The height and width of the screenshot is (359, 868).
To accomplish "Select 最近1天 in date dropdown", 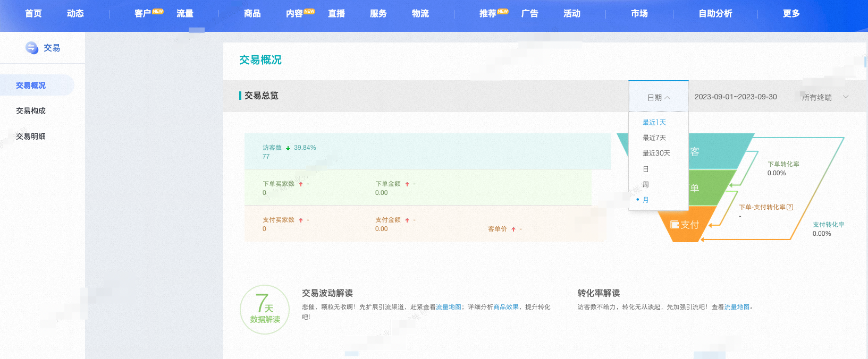I will (x=654, y=122).
